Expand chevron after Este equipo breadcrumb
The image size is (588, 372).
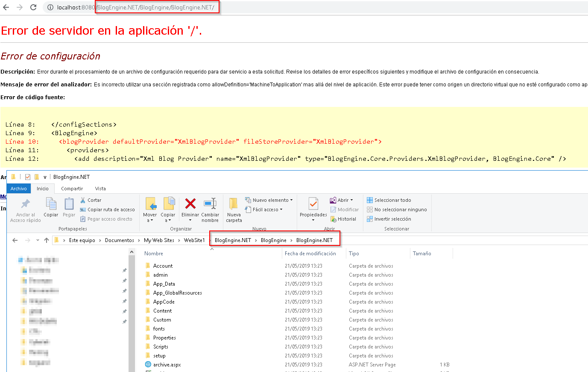(x=100, y=240)
